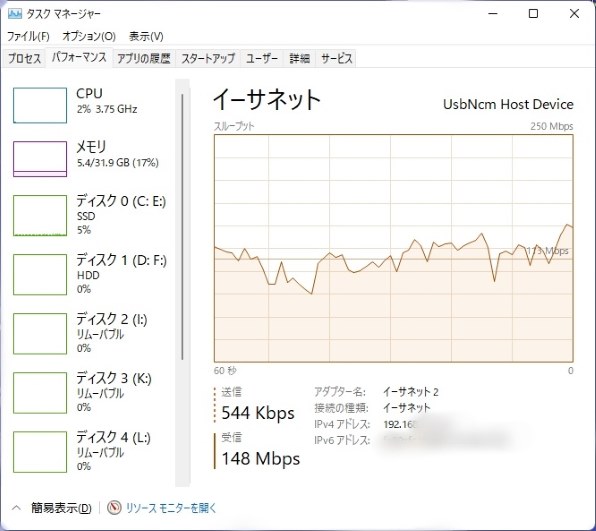Click the Task Manager title bar icon
This screenshot has width=596, height=531.
15,14
